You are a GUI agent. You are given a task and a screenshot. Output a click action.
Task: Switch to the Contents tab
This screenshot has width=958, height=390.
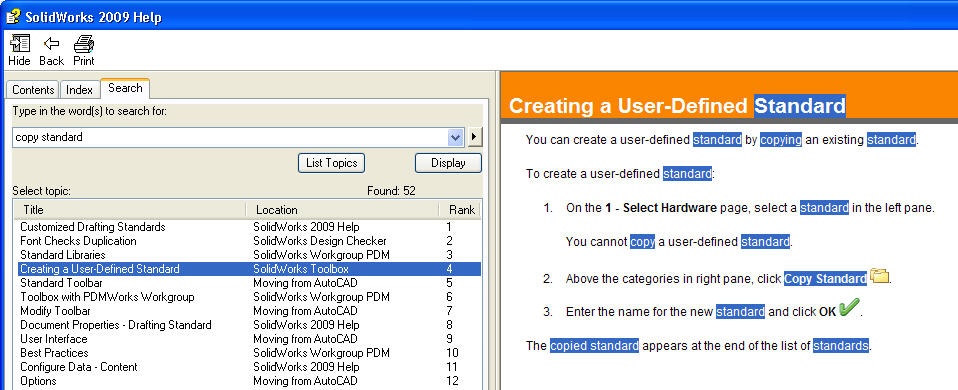click(x=33, y=90)
